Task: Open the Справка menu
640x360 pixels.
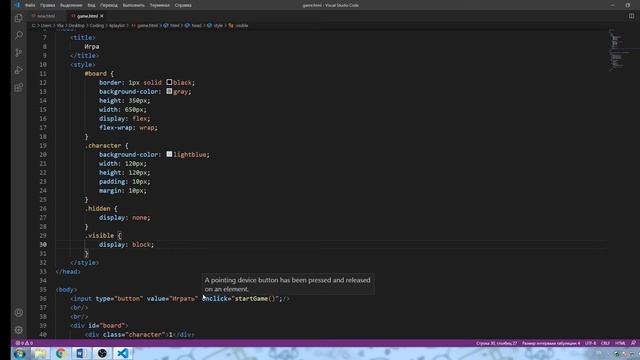Action: 183,5
